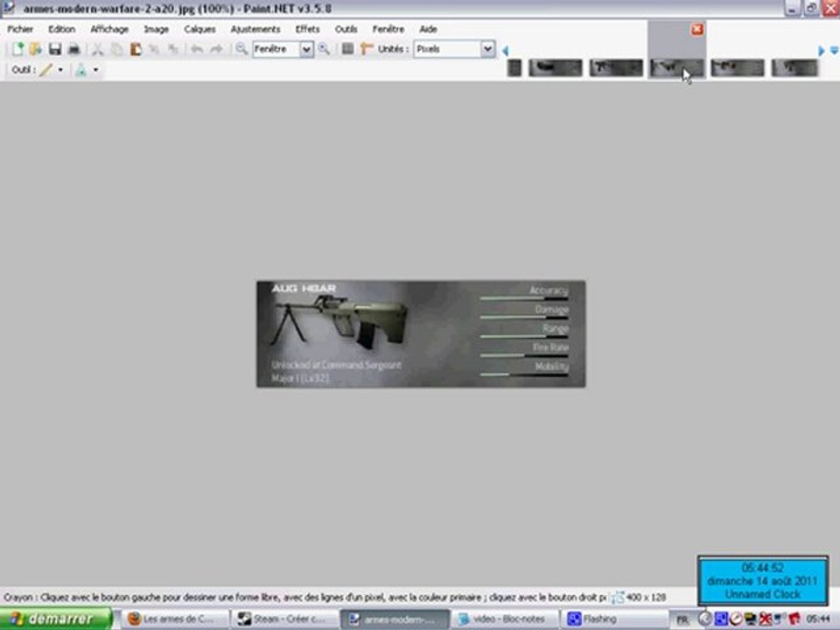
Task: Click the Deselect icon
Action: (172, 49)
